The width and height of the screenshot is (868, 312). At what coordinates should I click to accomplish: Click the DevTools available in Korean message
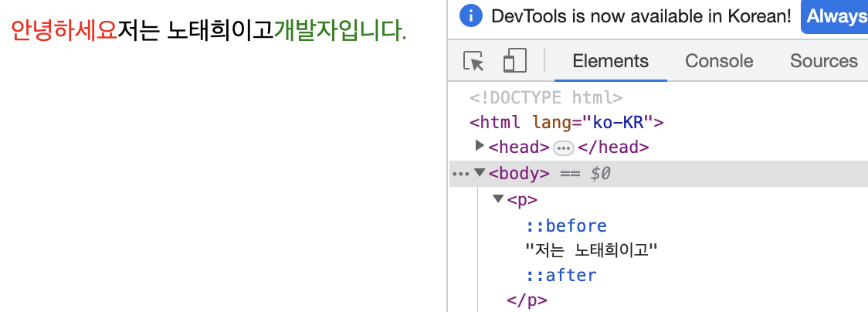642,16
